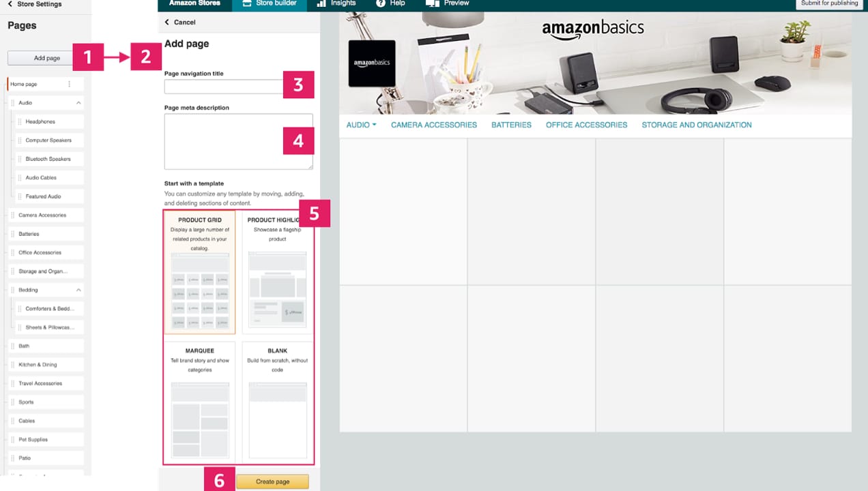Screen dimensions: 868x491
Task: Click the drag handle for Bedding
Action: (12, 290)
